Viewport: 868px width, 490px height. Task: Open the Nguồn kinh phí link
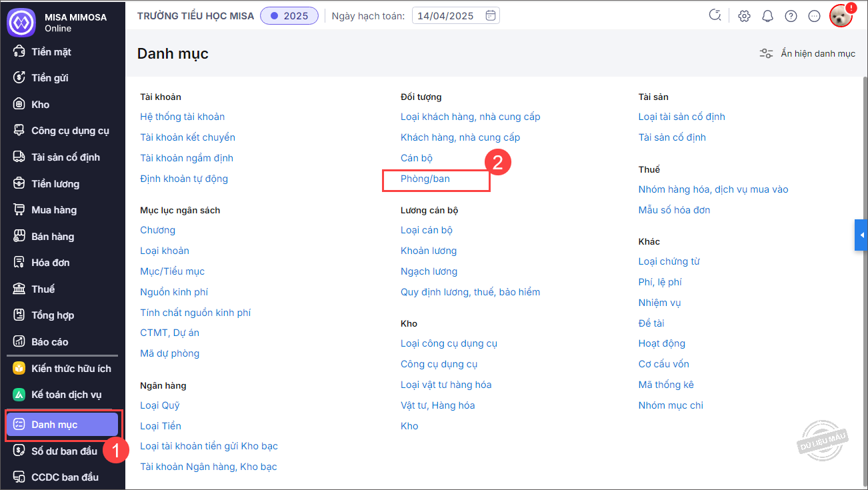(x=174, y=292)
